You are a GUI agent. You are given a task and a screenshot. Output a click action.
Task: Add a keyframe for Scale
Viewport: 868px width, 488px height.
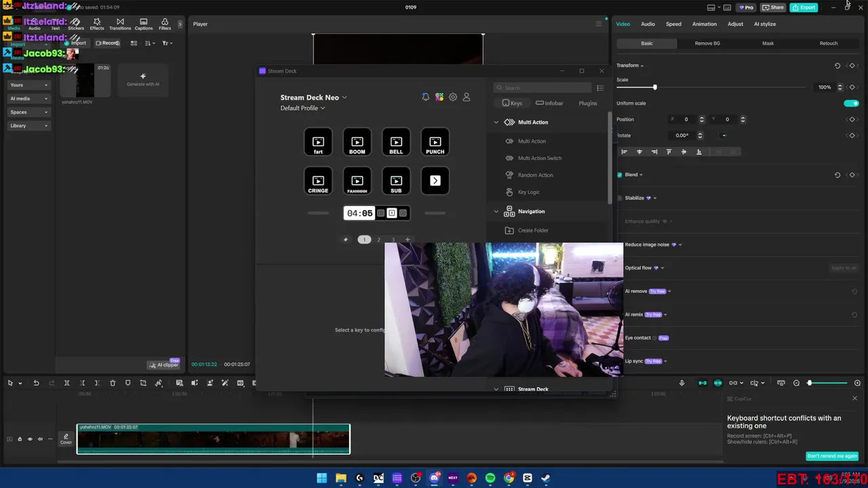pos(852,87)
